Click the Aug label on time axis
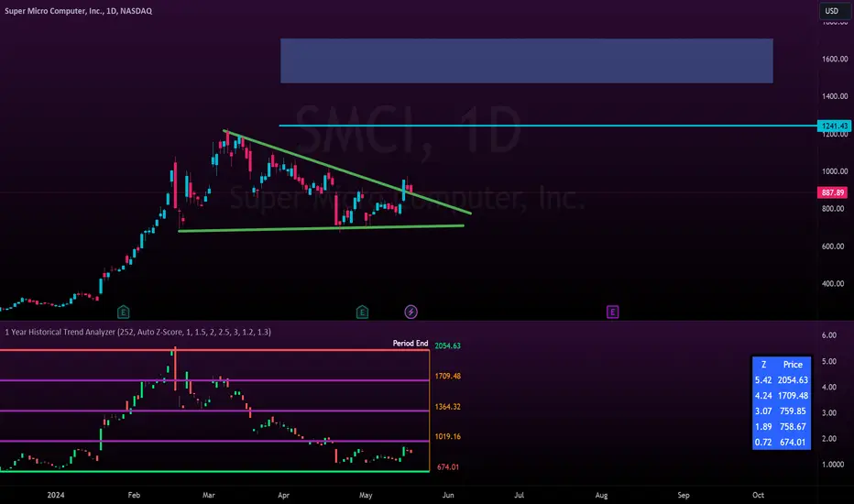Viewport: 854px width, 504px height. (601, 495)
